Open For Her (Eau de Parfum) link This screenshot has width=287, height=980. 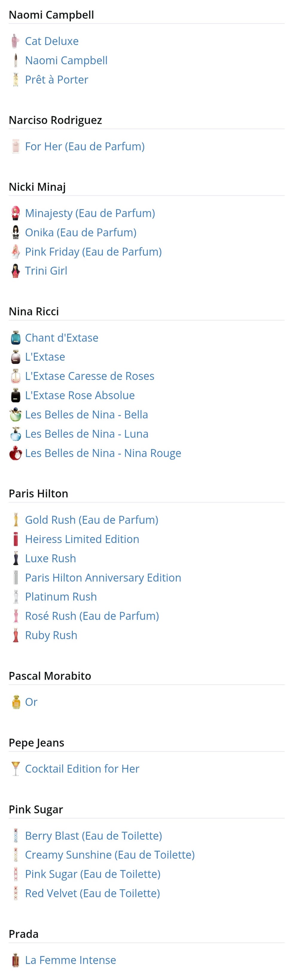pos(85,146)
